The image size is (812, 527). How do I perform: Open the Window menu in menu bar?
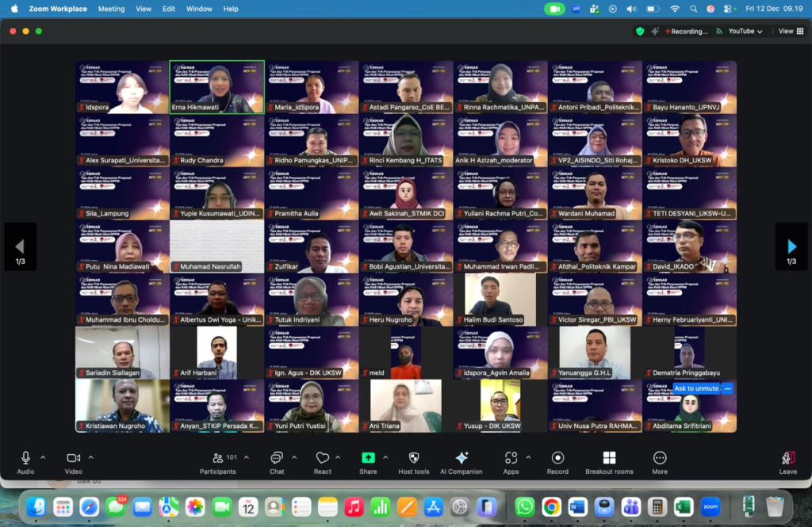coord(199,9)
